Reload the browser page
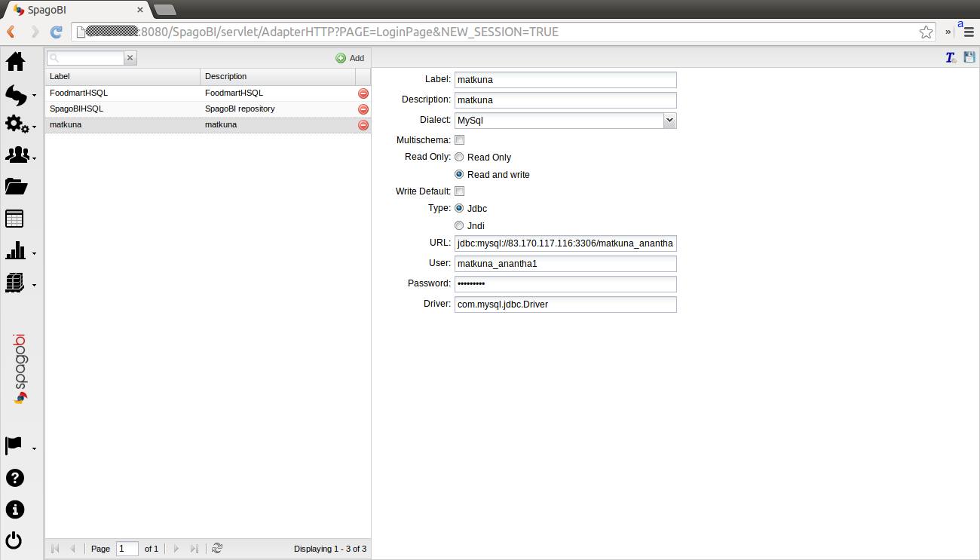This screenshot has width=980, height=560. pos(56,32)
